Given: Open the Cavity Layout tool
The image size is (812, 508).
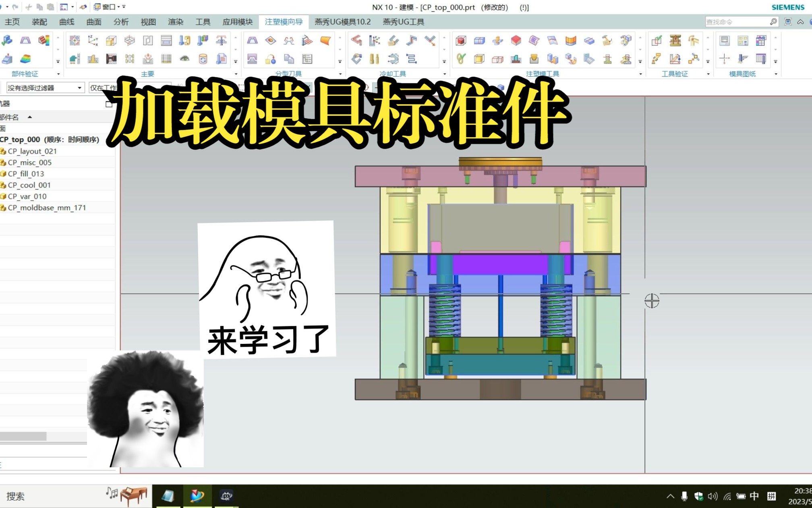Looking at the screenshot, I should point(148,40).
